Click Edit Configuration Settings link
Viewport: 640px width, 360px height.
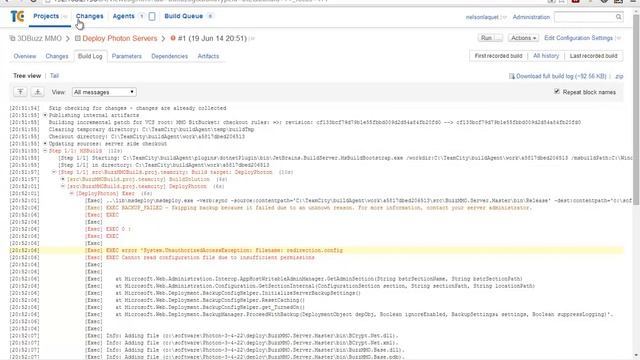tap(578, 38)
